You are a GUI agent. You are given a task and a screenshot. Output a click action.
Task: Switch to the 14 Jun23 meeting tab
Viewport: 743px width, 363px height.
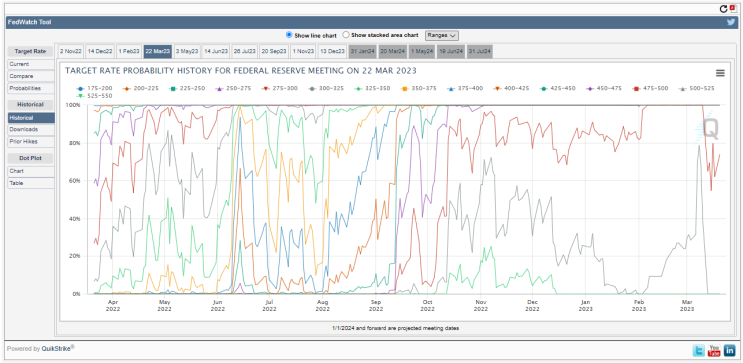pos(216,51)
